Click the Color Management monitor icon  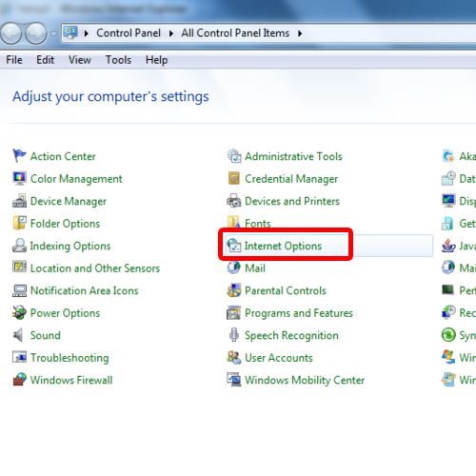point(19,178)
